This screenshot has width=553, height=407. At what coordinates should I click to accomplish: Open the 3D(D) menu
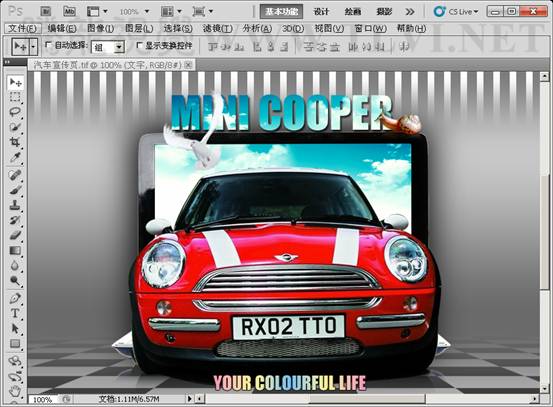[x=293, y=28]
